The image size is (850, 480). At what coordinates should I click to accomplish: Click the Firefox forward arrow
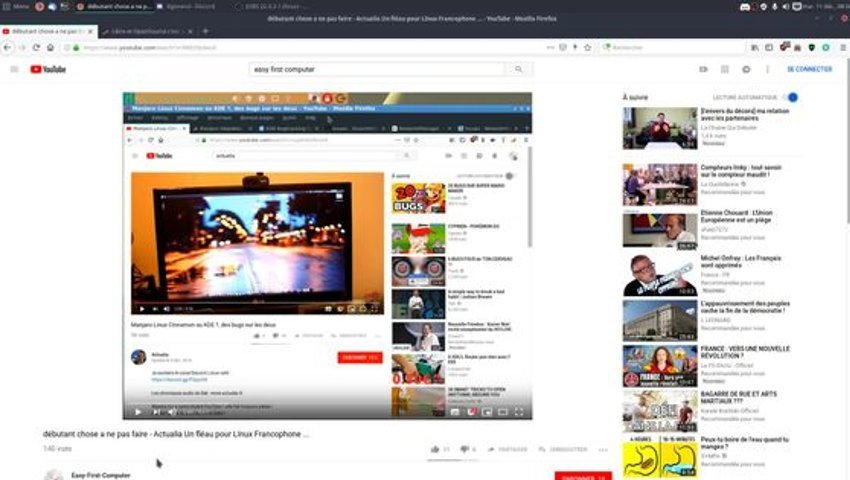pyautogui.click(x=22, y=48)
